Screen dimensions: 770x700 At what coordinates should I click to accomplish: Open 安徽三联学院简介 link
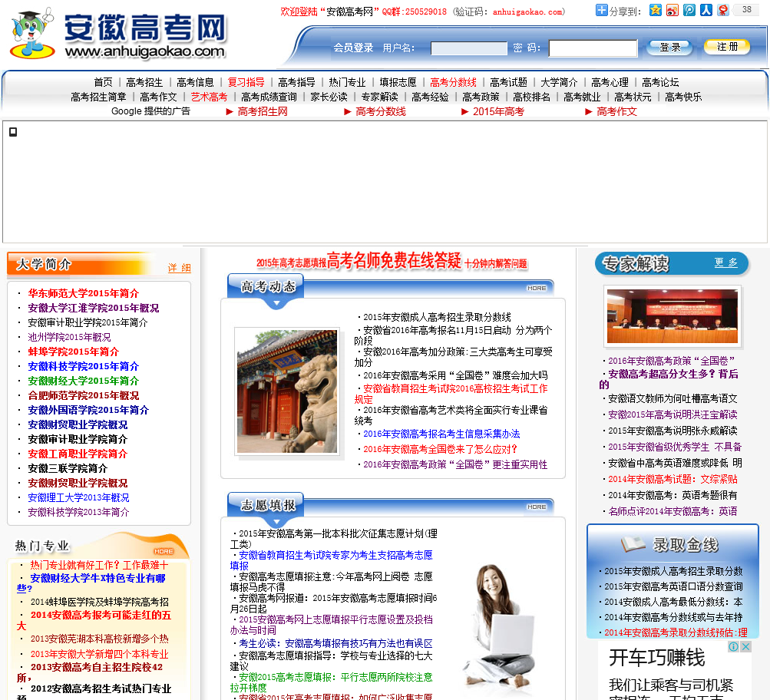click(68, 468)
